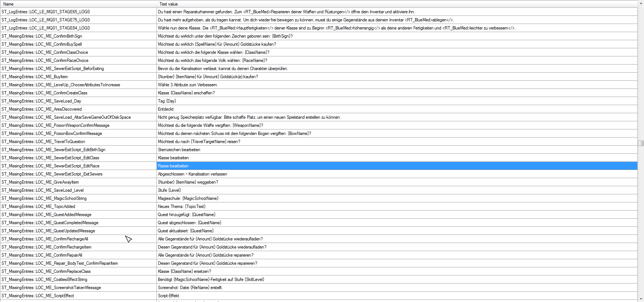
Task: Select the LOC_ME_ConfirmRechargeItem name cell
Action: coord(78,247)
